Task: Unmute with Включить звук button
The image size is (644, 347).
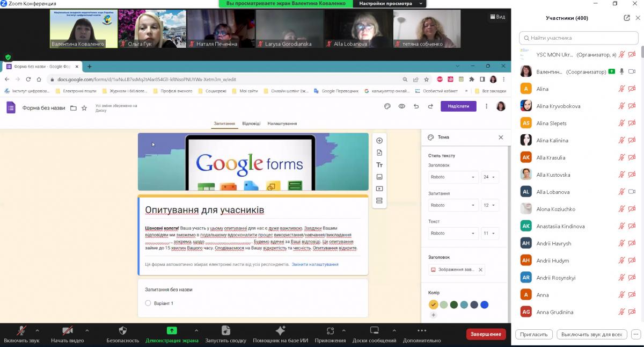Action: [21, 334]
